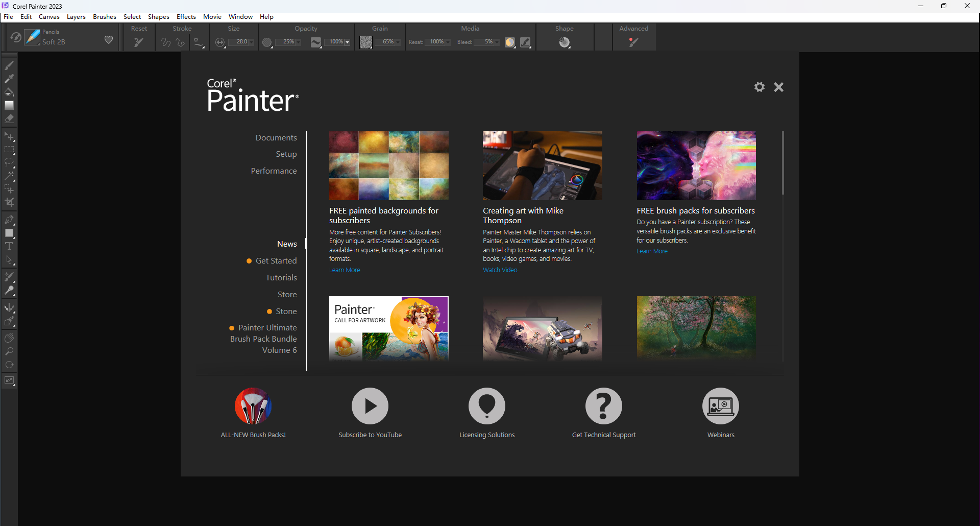Open the Painter Call for Artwork thumbnail

(389, 328)
